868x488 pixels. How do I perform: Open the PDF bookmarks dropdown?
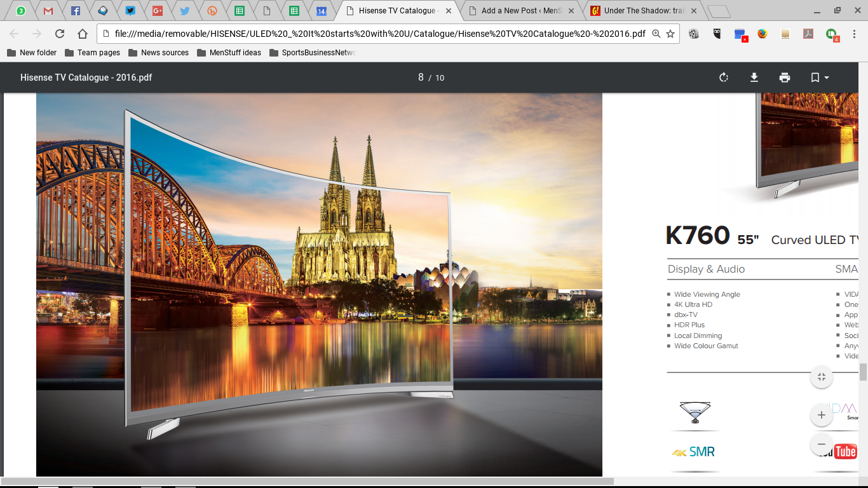[x=819, y=78]
